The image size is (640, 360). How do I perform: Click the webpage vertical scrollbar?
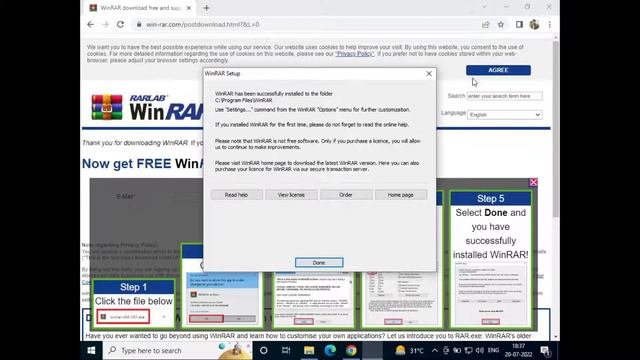click(556, 129)
